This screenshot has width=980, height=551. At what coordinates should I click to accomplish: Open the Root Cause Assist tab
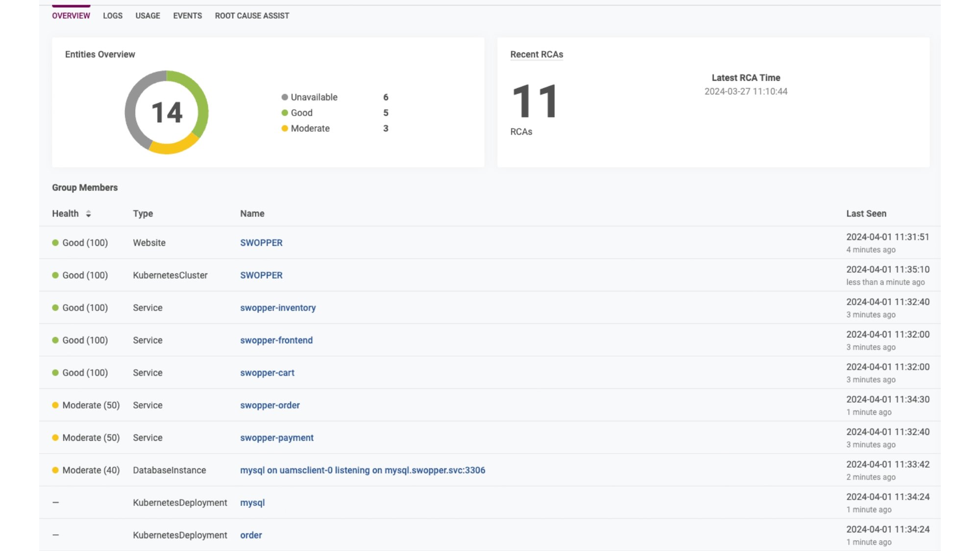tap(252, 16)
